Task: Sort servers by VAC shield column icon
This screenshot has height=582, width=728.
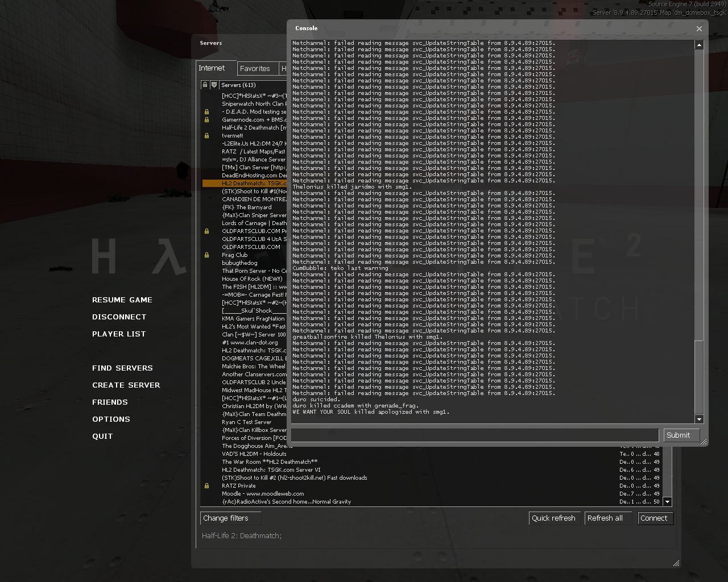Action: click(x=214, y=85)
